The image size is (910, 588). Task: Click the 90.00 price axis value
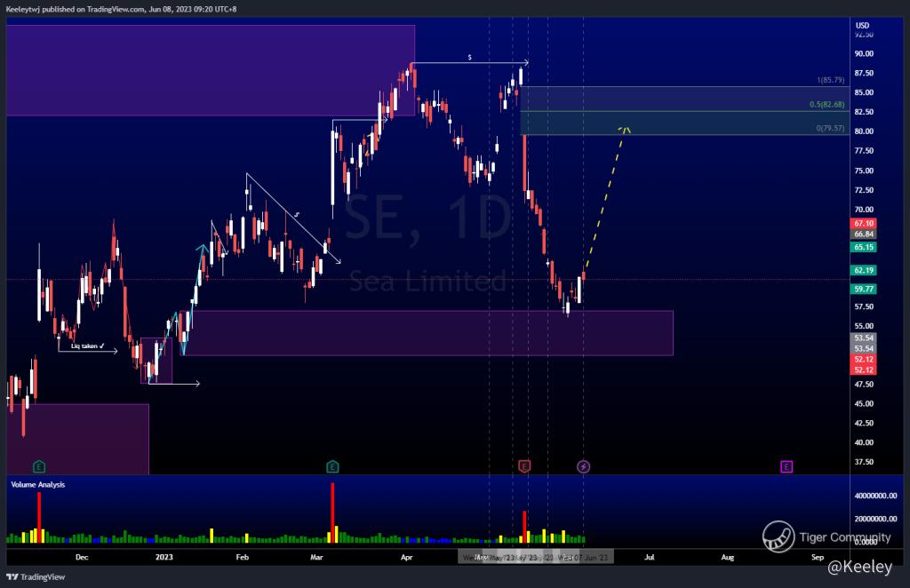[864, 53]
